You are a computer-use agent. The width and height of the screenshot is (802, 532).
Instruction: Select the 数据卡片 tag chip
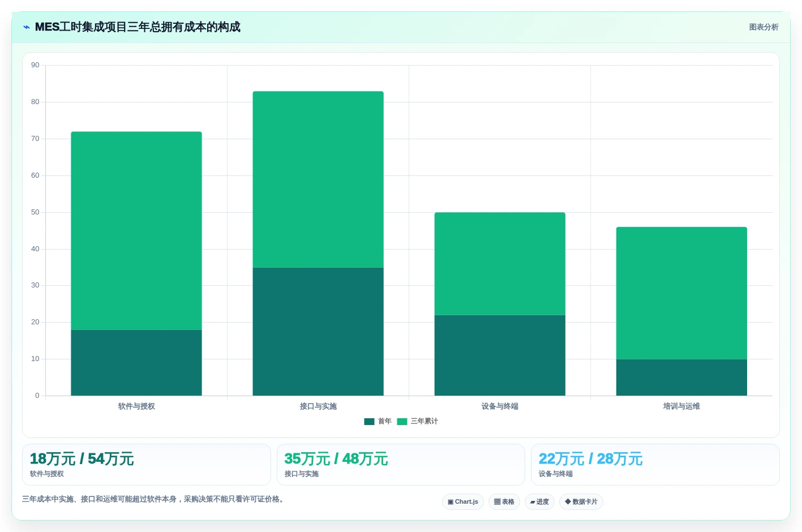(x=581, y=502)
